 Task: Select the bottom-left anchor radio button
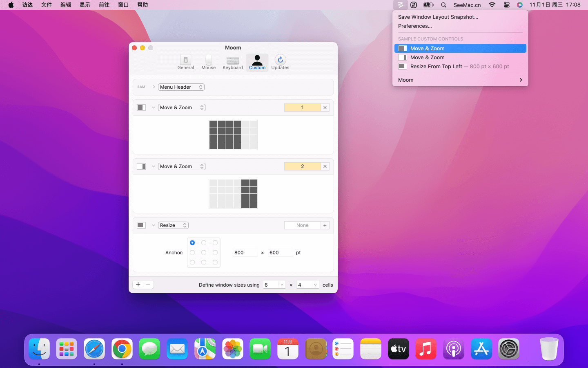(192, 263)
